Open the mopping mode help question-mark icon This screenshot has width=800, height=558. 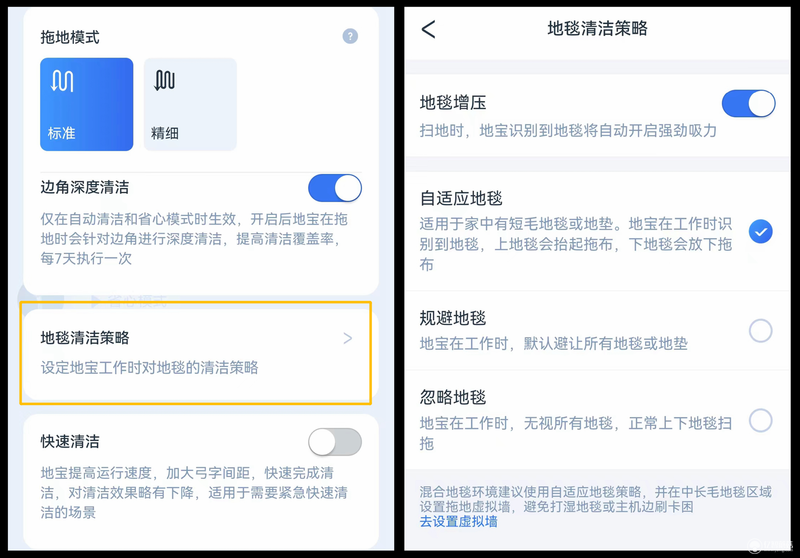point(350,36)
